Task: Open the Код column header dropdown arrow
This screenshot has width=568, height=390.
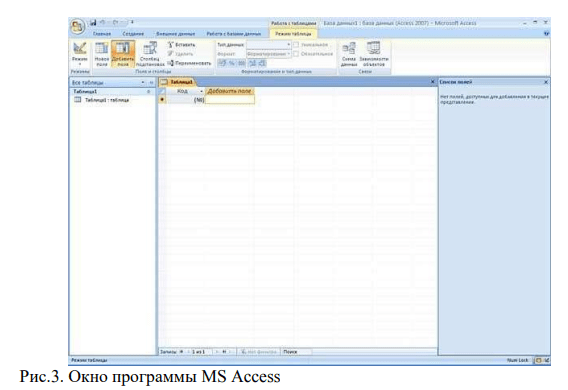Action: coord(201,92)
